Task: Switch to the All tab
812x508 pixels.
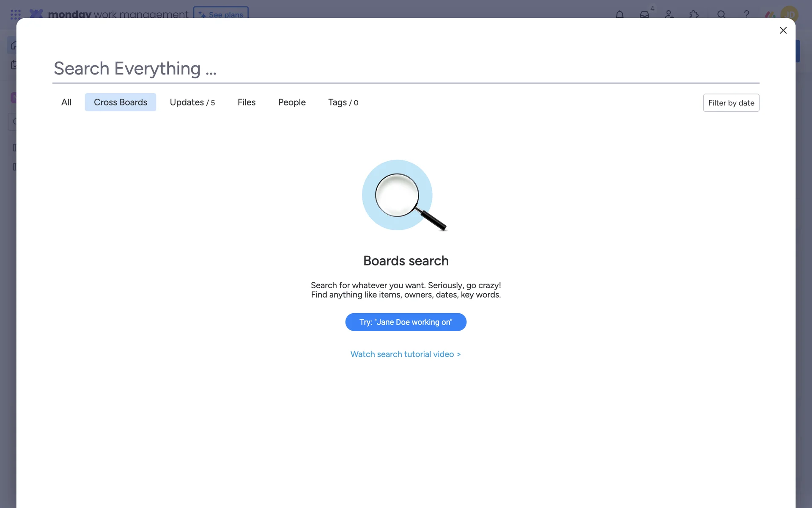Action: (66, 102)
